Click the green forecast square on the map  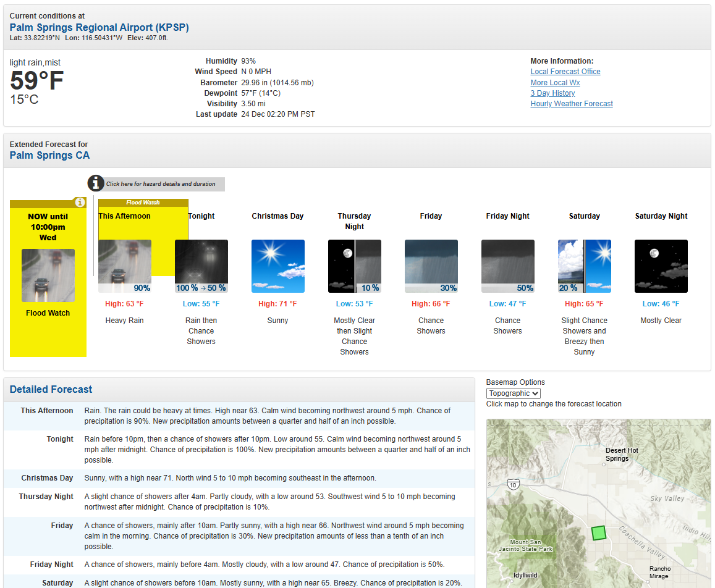[598, 533]
